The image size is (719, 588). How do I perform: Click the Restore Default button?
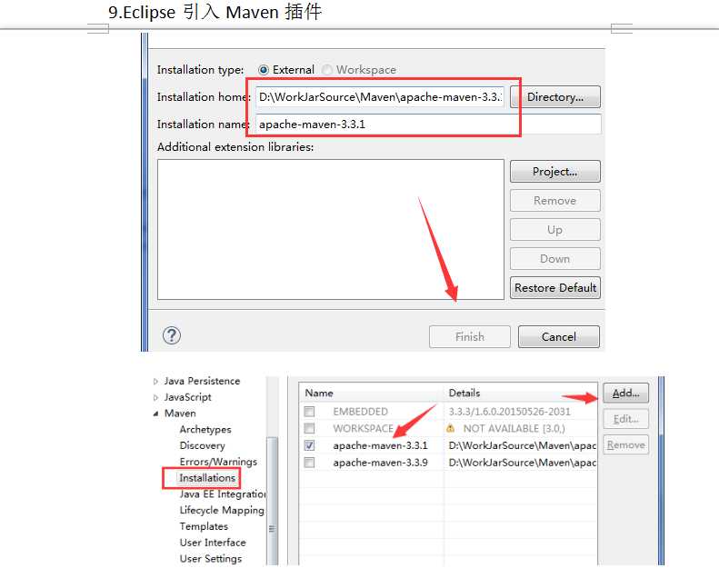pyautogui.click(x=554, y=288)
